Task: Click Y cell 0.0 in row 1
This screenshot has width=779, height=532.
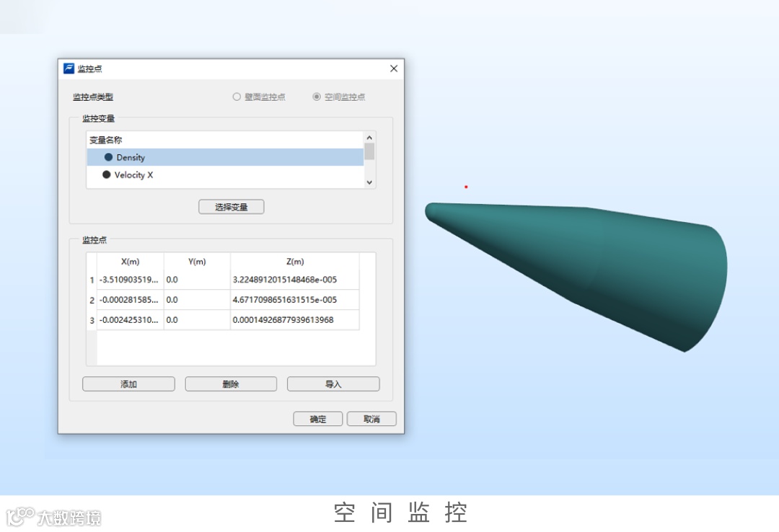Action: [197, 280]
